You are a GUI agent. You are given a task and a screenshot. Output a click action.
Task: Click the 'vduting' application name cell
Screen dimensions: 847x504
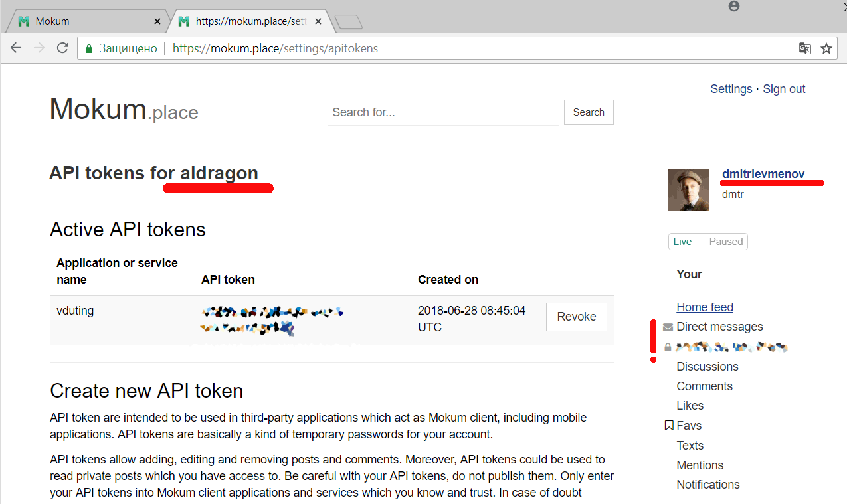pos(75,311)
